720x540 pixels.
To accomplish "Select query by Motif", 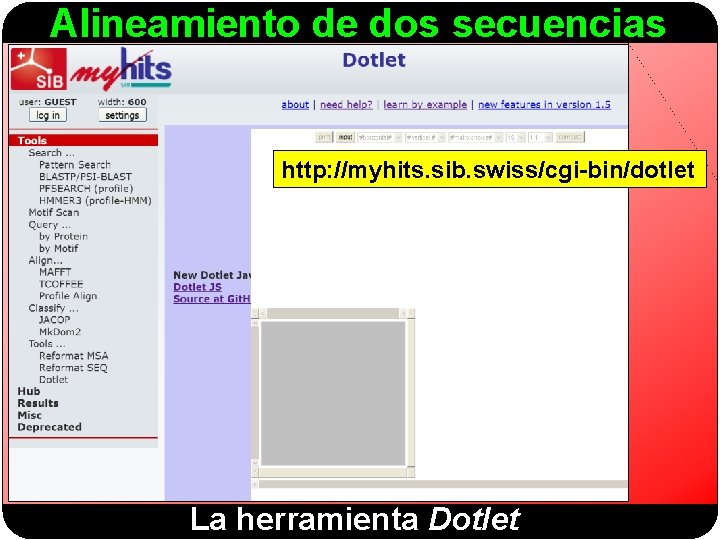I will (59, 248).
